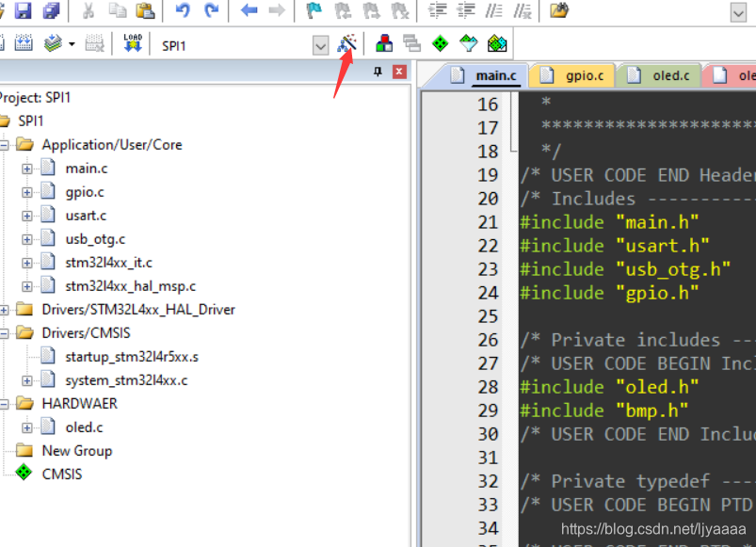Click line number 25 in gutter
The image size is (756, 547).
[x=488, y=316]
